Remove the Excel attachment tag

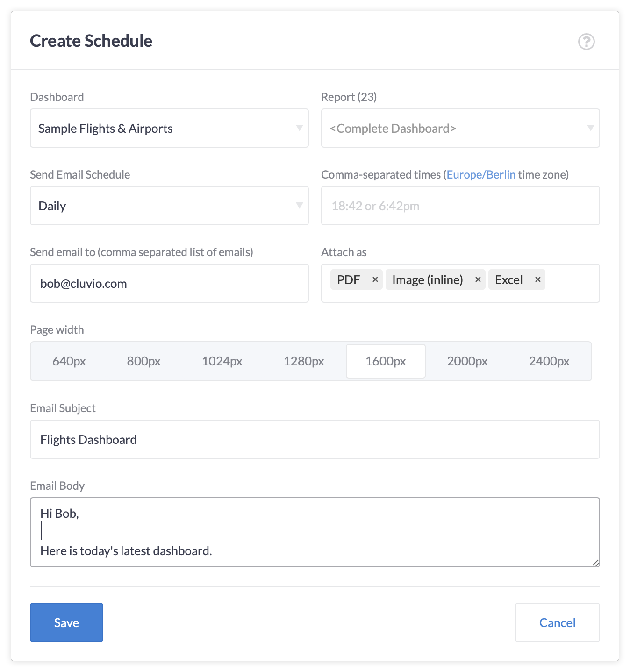click(537, 279)
